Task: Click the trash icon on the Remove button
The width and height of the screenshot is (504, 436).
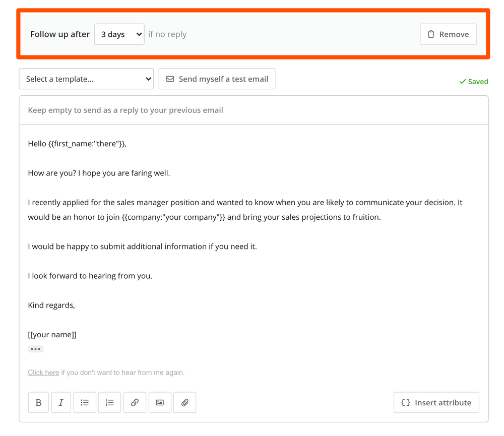Action: (x=431, y=34)
